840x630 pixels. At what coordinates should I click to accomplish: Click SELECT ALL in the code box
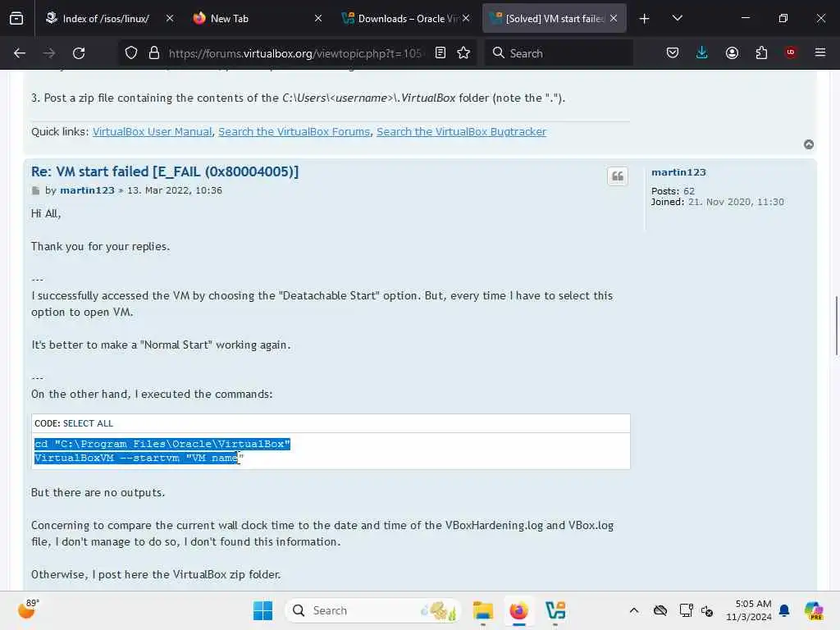88,423
